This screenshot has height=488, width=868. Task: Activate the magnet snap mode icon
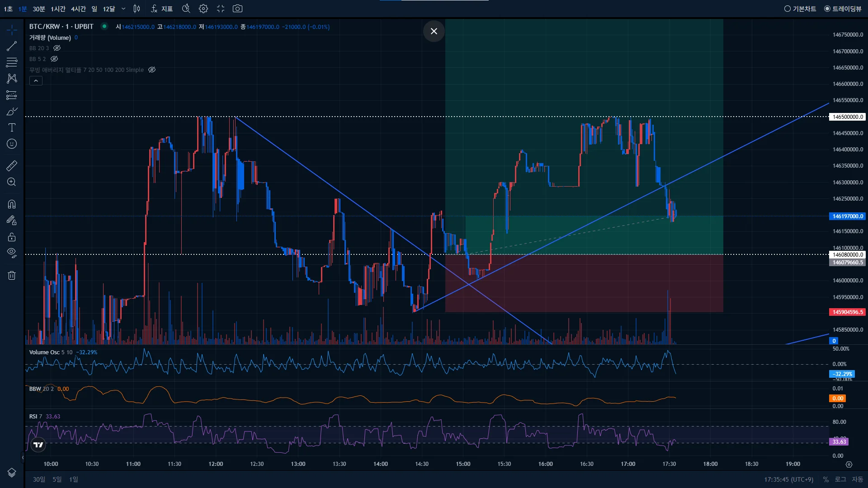tap(12, 204)
